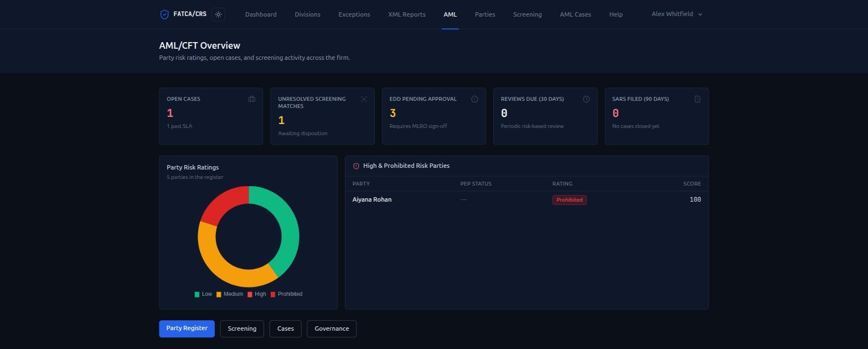This screenshot has width=868, height=349.
Task: Click the Prohibited legend red swatch
Action: (x=273, y=294)
